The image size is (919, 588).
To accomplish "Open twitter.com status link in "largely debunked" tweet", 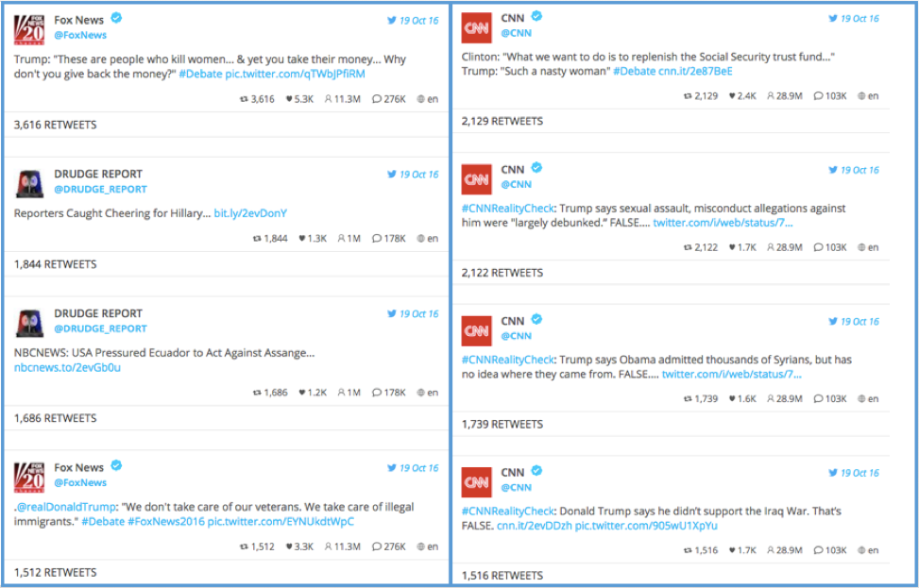I will click(x=723, y=223).
